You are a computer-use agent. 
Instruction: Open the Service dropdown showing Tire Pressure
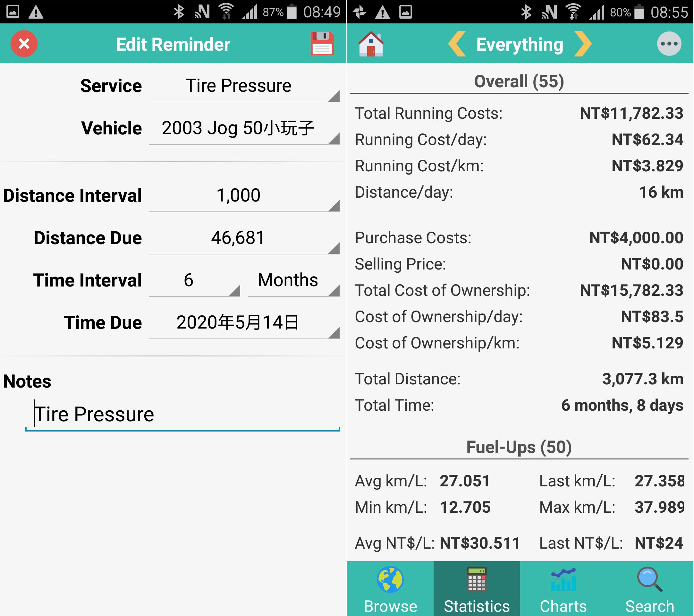click(x=244, y=86)
